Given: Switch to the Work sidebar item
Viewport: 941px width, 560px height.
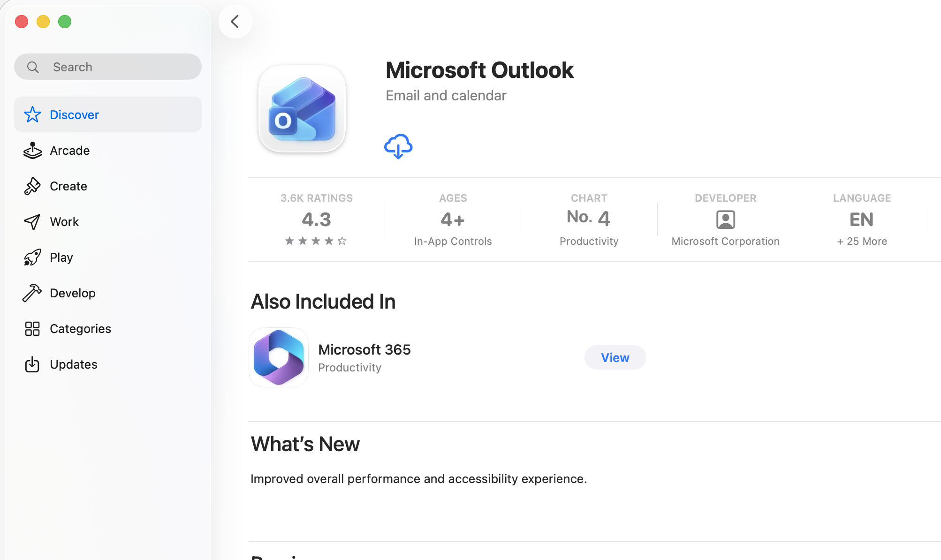Looking at the screenshot, I should pyautogui.click(x=64, y=222).
